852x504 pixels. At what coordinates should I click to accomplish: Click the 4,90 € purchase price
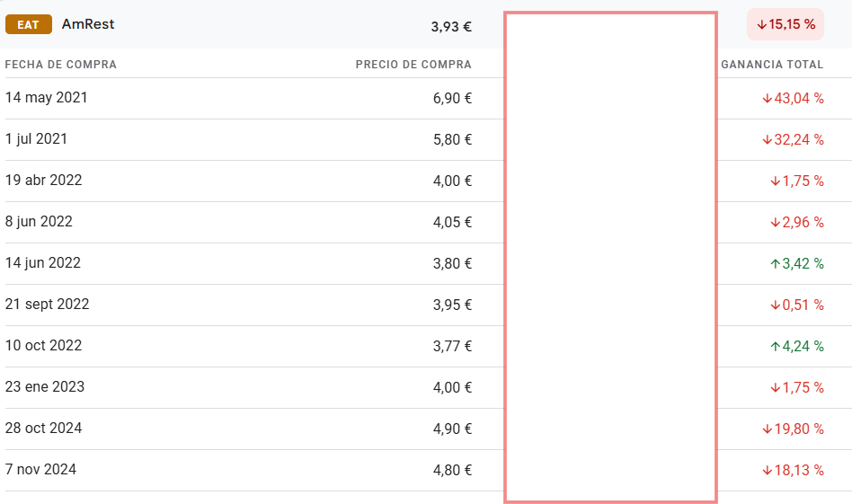point(452,429)
